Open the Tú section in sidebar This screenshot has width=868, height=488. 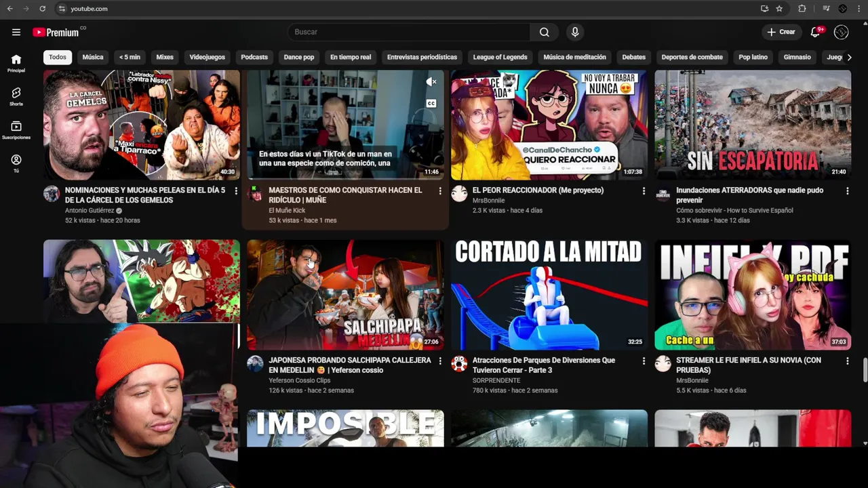16,163
